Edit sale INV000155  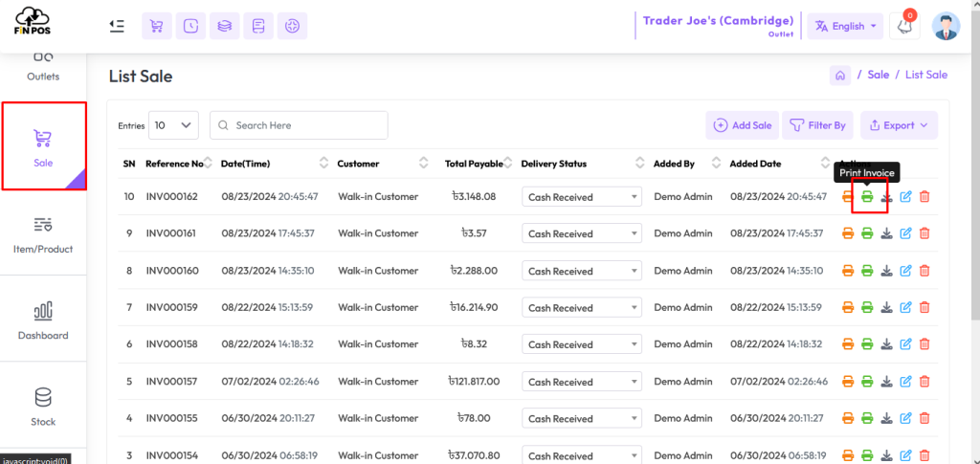905,418
